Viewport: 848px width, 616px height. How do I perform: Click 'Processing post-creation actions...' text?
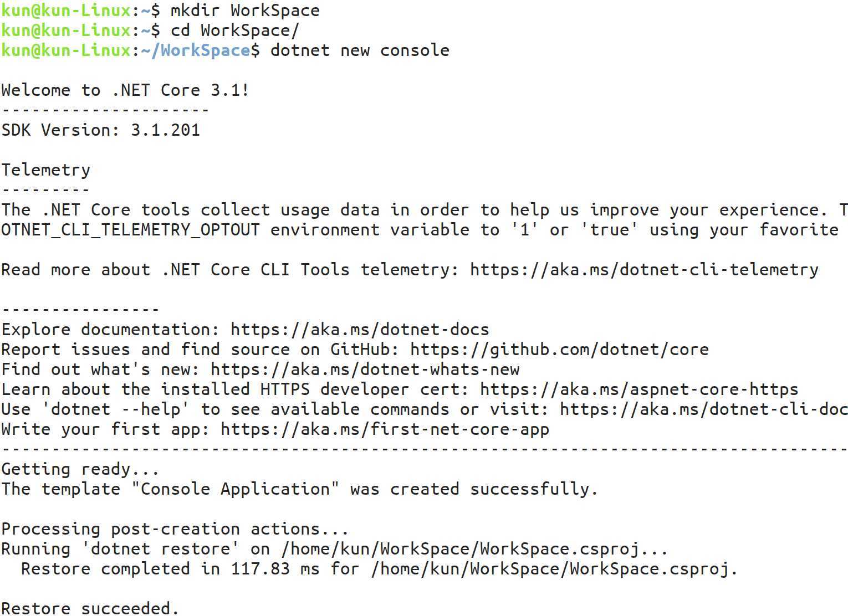click(x=175, y=529)
